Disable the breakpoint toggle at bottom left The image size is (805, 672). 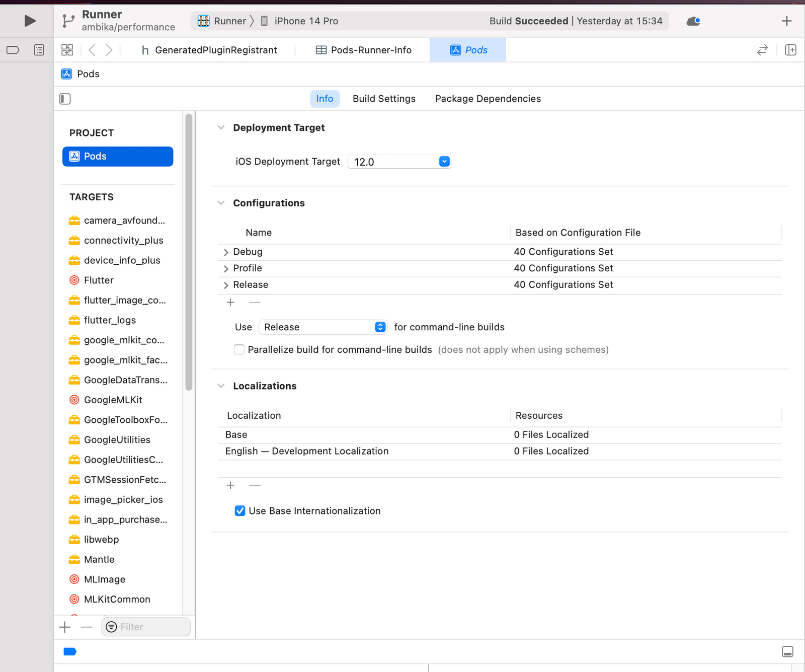(70, 651)
